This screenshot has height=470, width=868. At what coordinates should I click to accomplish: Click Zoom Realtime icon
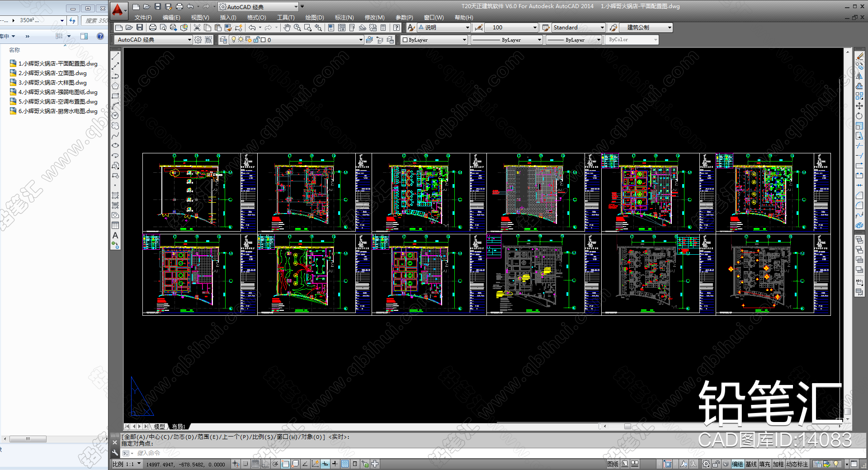pyautogui.click(x=297, y=28)
